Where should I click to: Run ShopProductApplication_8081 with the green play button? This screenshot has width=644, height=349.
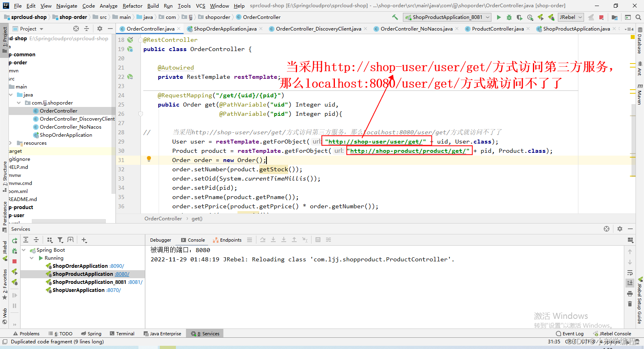coord(499,17)
